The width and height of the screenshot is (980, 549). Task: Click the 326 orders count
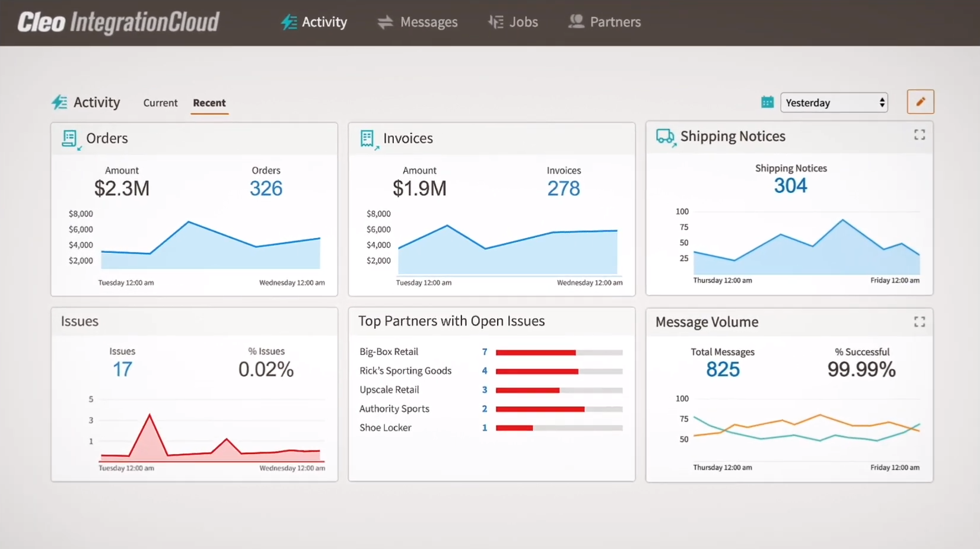click(266, 188)
